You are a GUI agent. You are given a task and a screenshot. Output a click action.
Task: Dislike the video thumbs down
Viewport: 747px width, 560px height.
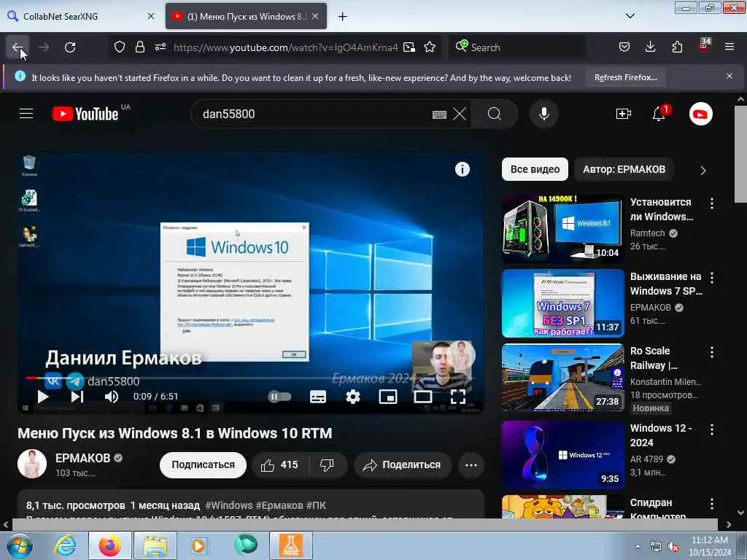tap(327, 464)
